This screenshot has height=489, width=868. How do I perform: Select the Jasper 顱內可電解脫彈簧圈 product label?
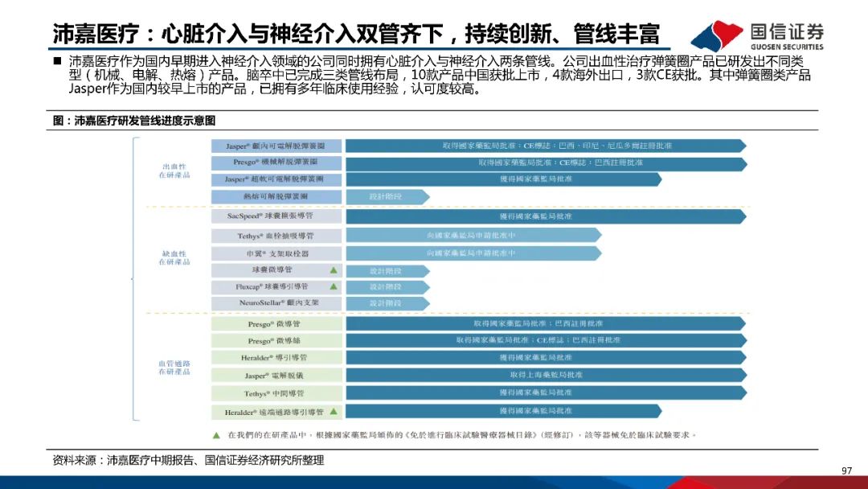[276, 146]
